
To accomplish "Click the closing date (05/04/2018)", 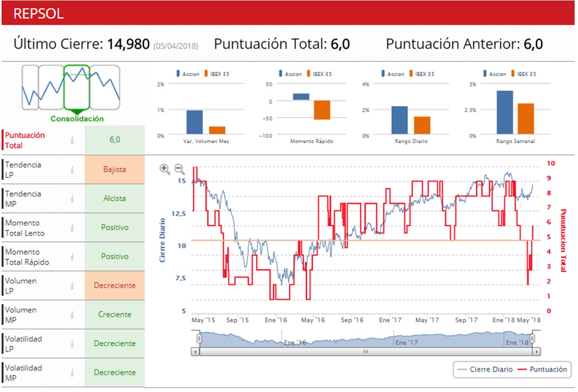I will [x=175, y=47].
